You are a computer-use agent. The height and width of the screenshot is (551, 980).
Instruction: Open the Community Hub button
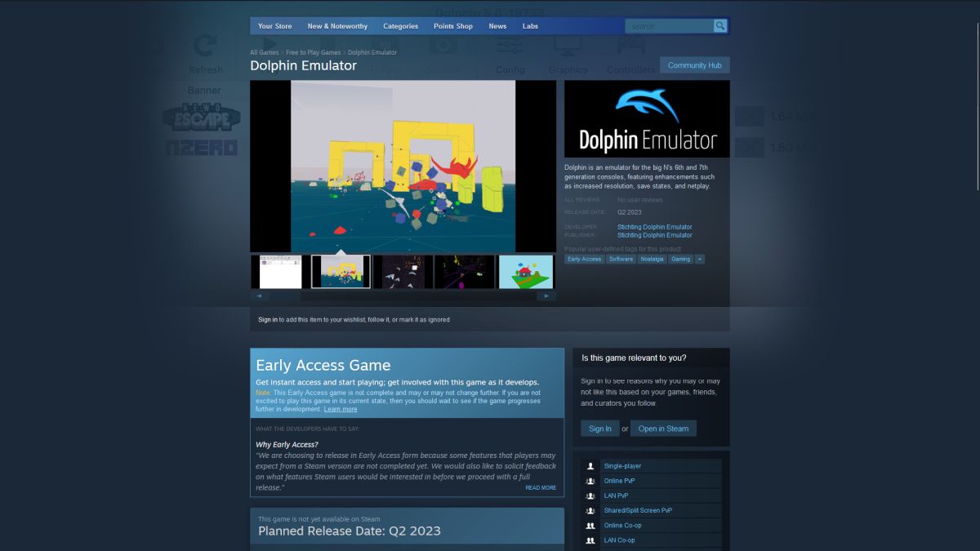point(695,65)
